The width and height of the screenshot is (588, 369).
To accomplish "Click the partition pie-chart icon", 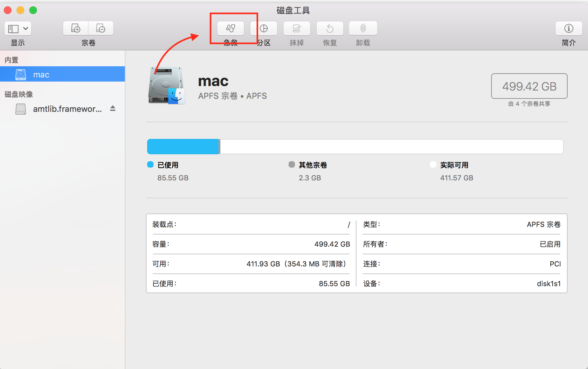I will tap(264, 28).
